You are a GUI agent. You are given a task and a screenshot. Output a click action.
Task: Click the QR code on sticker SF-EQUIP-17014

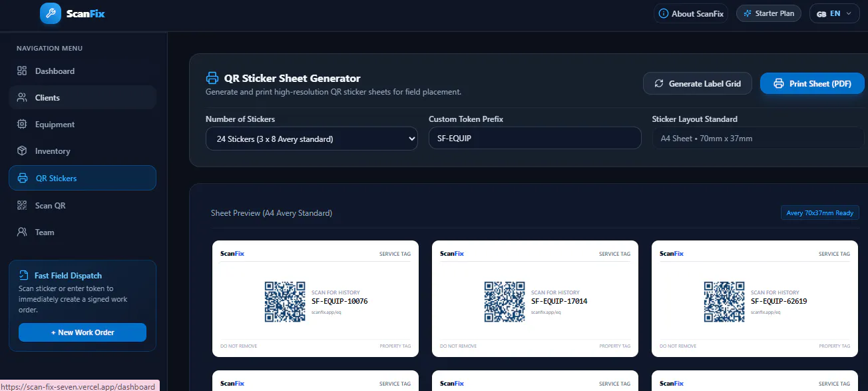point(505,302)
